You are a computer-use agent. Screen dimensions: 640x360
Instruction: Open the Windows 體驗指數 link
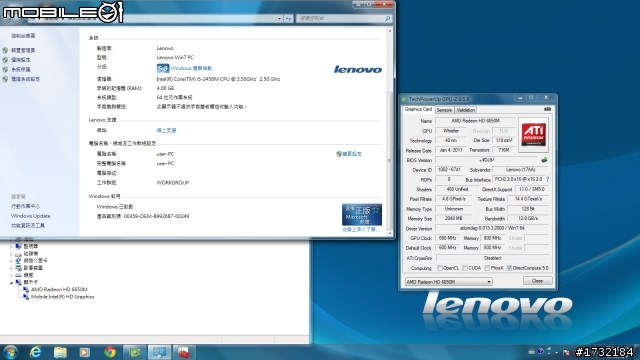[x=191, y=68]
